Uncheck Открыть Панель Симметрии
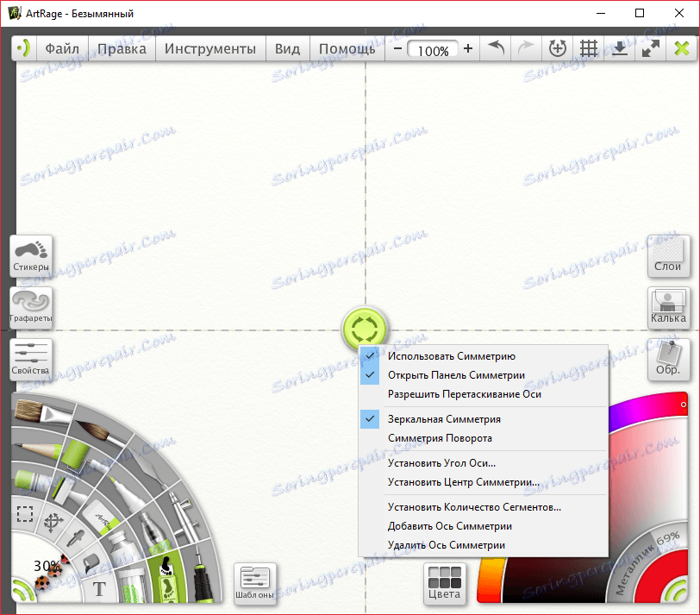Viewport: 700px width, 615px height. tap(484, 375)
